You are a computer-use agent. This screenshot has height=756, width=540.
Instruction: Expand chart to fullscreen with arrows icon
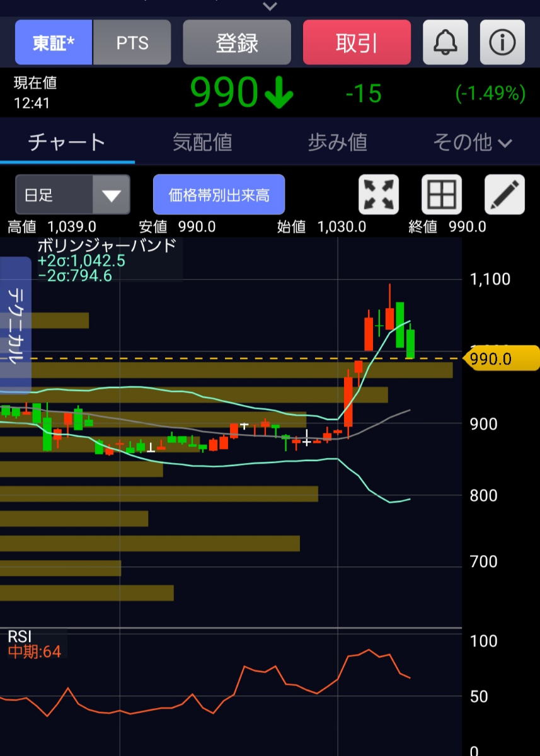pos(379,195)
